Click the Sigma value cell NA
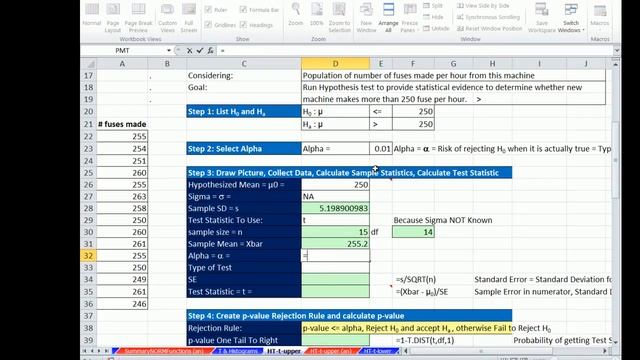 click(335, 197)
